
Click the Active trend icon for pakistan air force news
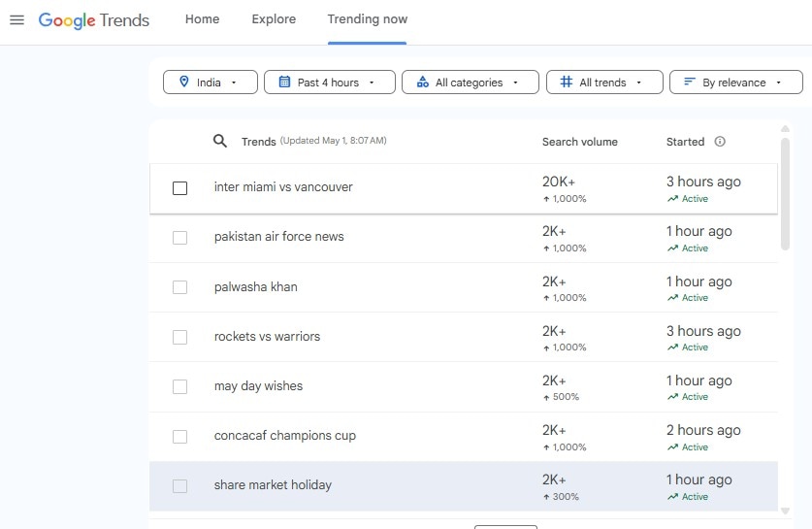click(x=672, y=248)
